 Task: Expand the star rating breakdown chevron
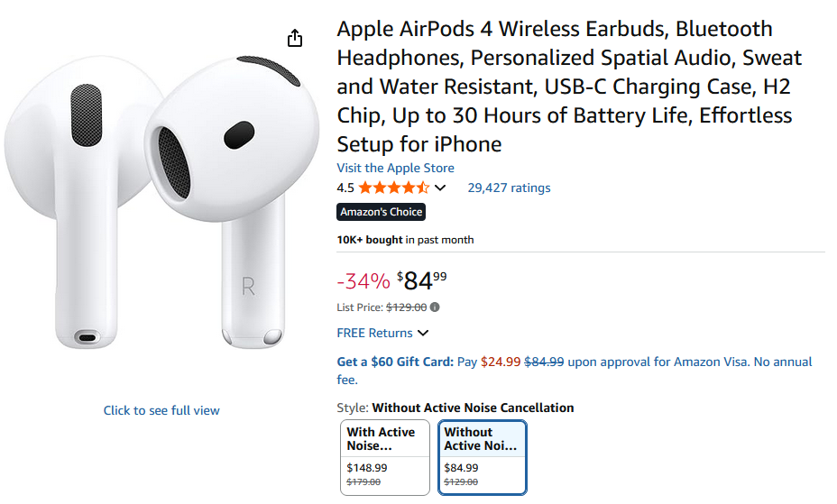(440, 188)
